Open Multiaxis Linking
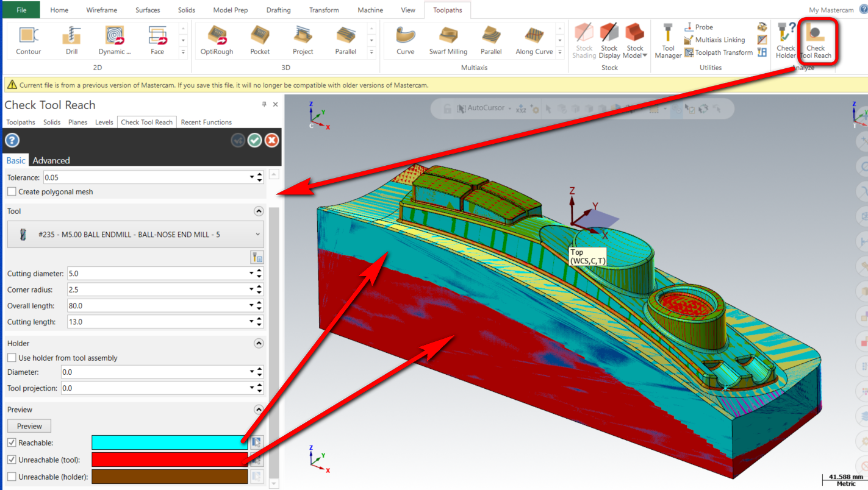Viewport: 868px width, 490px height. [714, 40]
